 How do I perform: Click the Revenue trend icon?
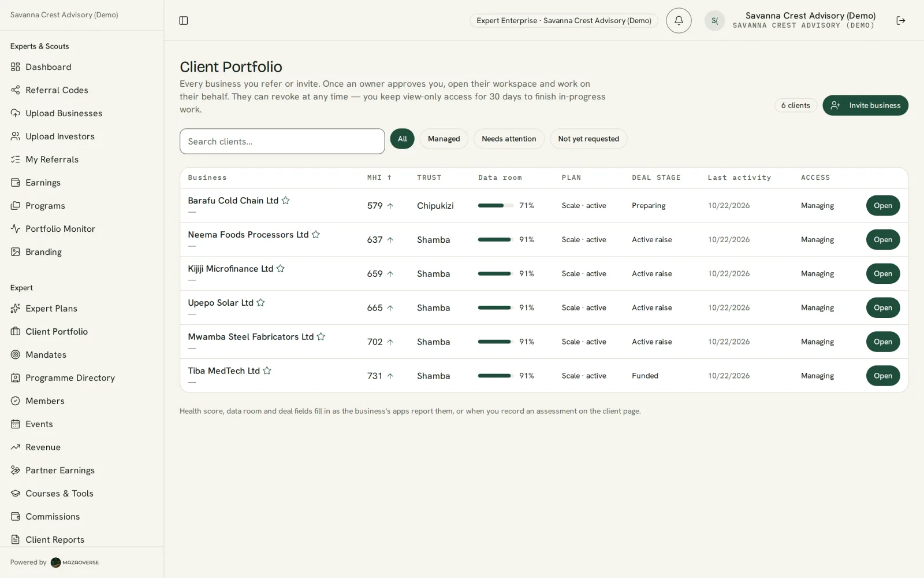pos(16,447)
